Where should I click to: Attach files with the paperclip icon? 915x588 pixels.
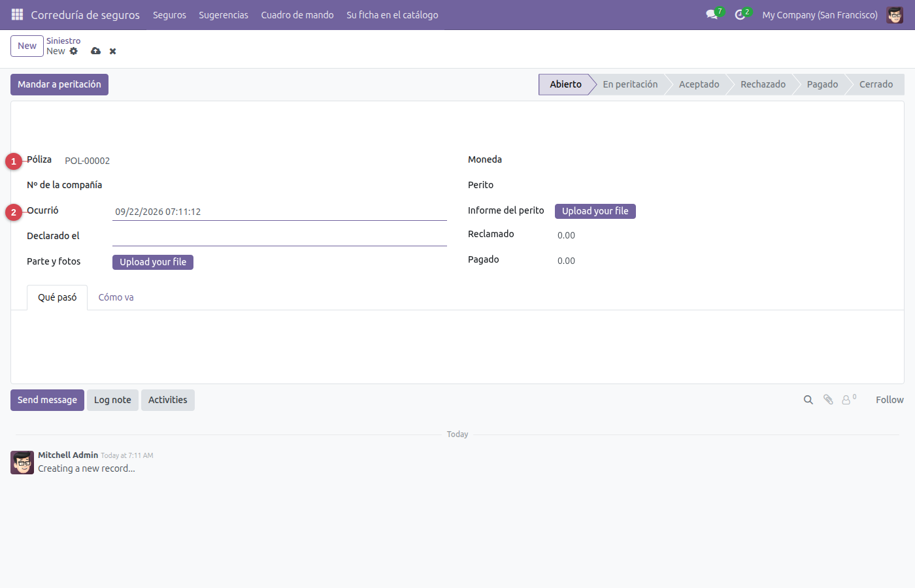click(828, 400)
